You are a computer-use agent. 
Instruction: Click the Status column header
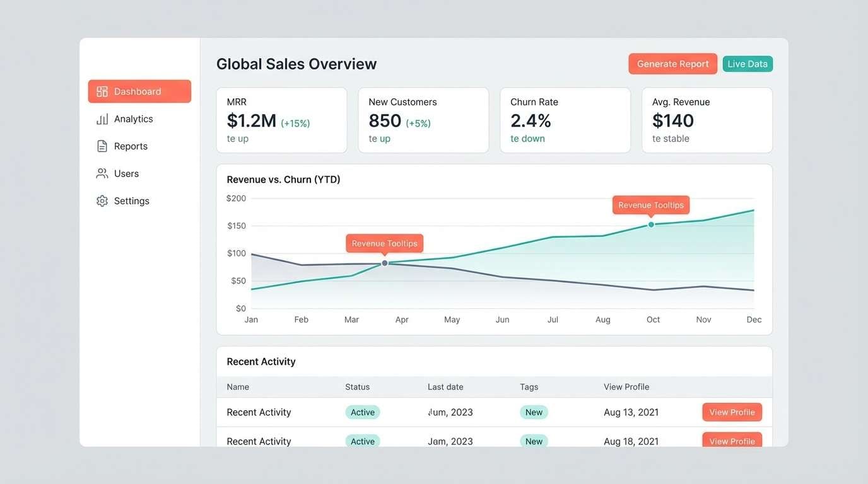(x=357, y=386)
